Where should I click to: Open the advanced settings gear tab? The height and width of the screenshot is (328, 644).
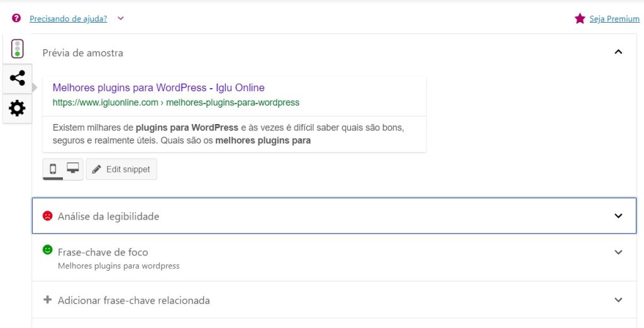click(17, 108)
